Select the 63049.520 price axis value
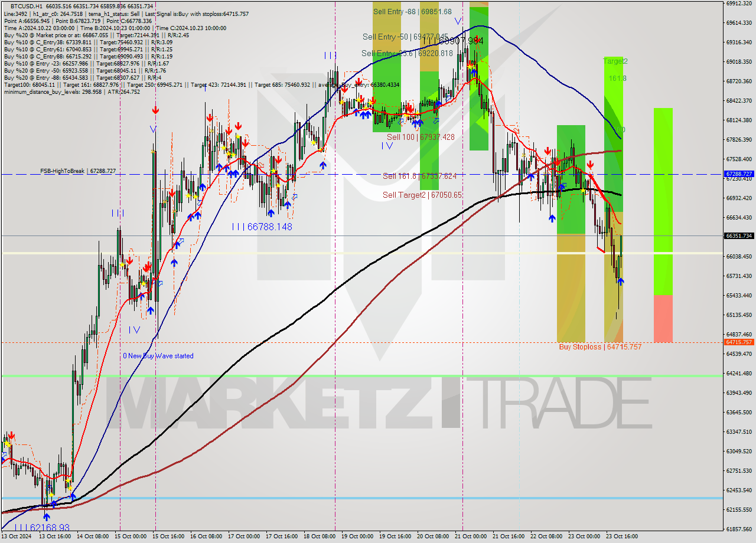 (738, 451)
